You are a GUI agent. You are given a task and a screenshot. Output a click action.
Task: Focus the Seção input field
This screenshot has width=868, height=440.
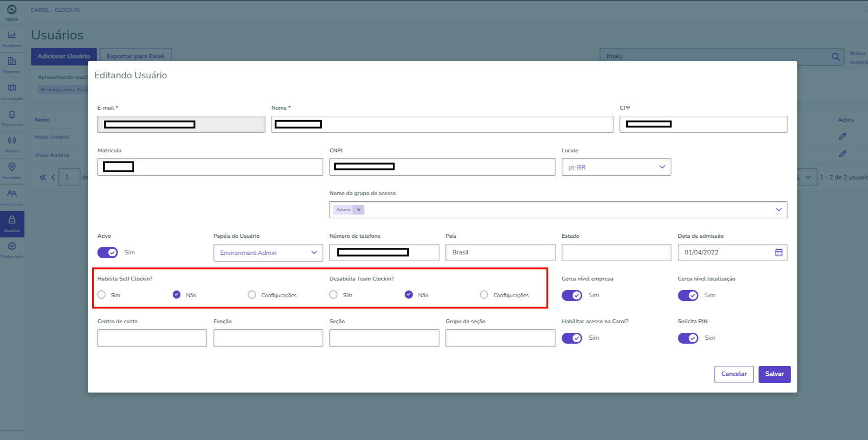tap(384, 338)
